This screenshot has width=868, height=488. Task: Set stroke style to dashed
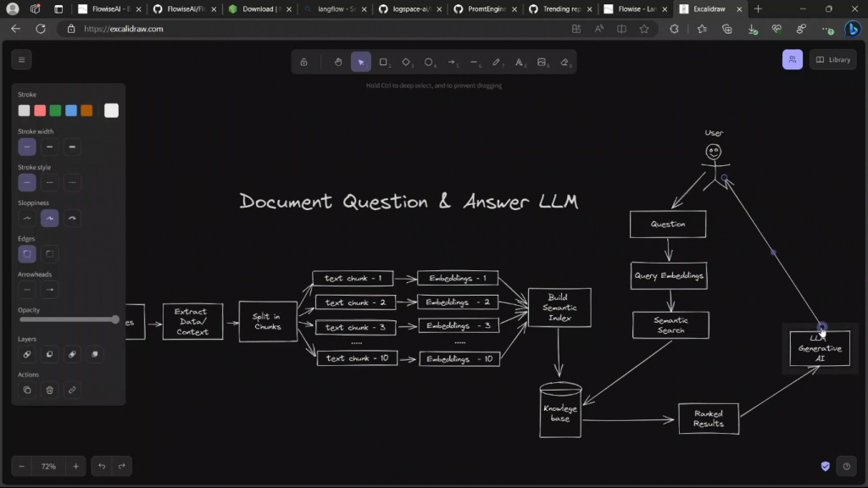[50, 182]
